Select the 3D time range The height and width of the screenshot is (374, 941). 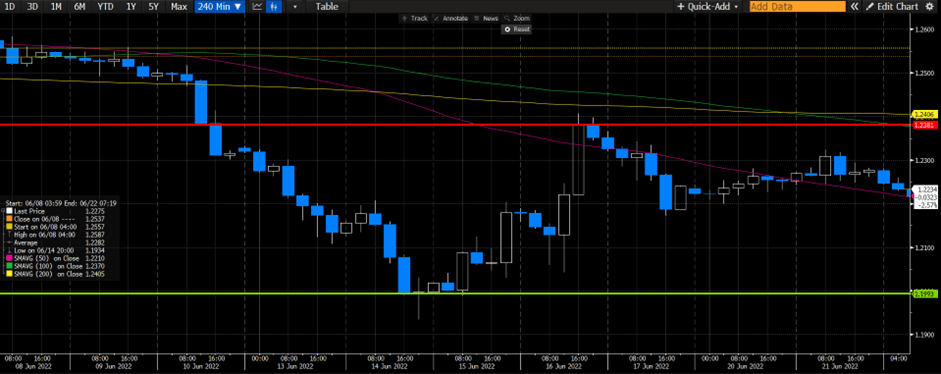click(33, 7)
